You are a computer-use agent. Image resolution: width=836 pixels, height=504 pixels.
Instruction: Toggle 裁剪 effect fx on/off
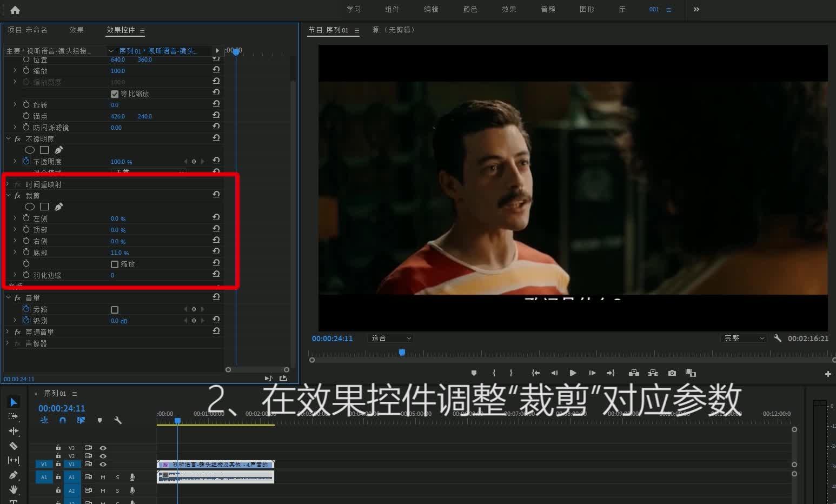(17, 196)
